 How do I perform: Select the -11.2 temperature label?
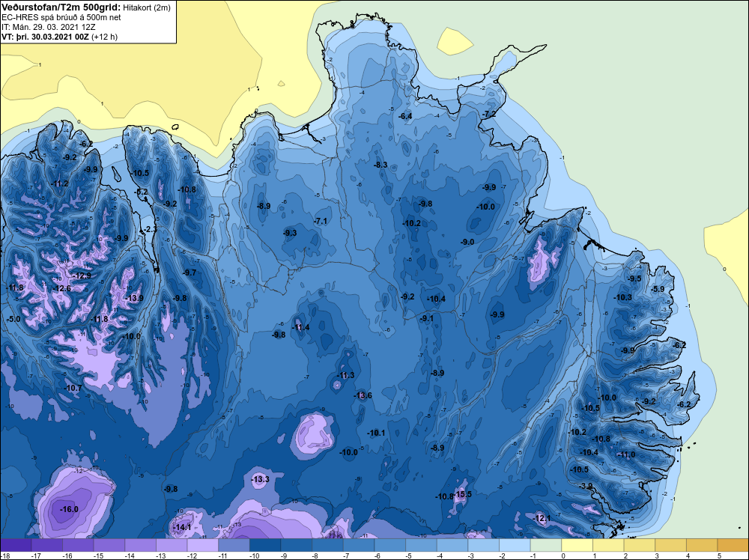point(60,184)
